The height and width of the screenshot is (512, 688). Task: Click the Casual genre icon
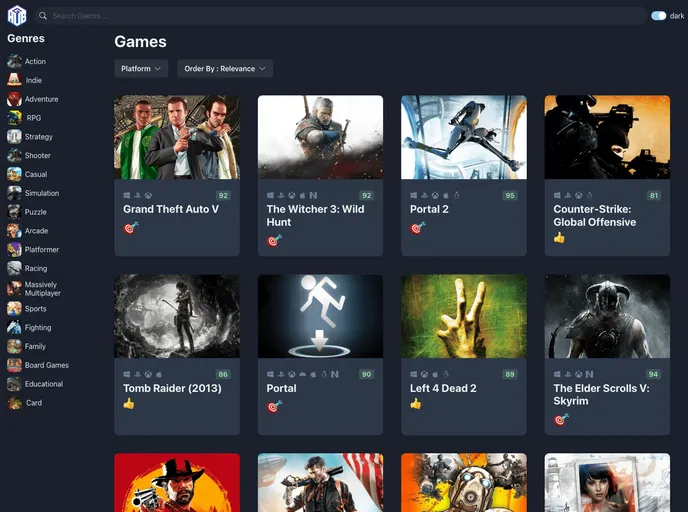click(x=14, y=174)
